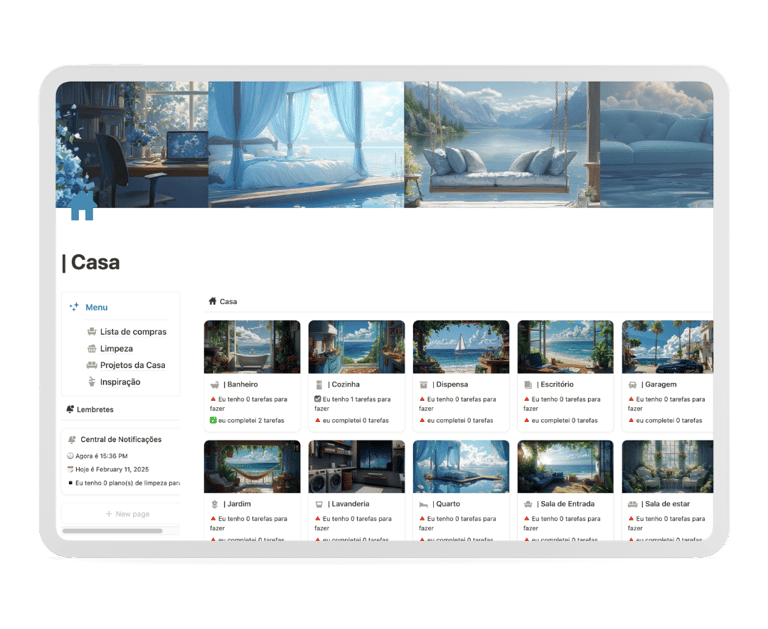Image resolution: width=768 pixels, height=629 pixels.
Task: Click green check icon on Banheiro completed tasks
Action: [x=213, y=420]
